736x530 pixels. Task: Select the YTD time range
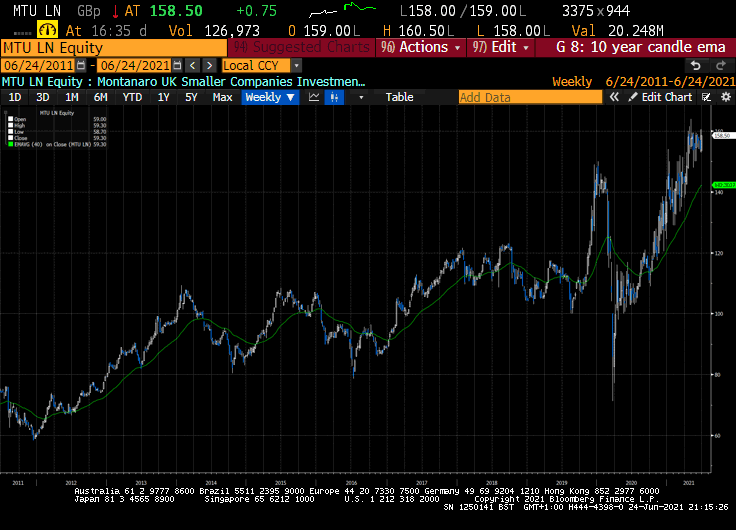[132, 97]
